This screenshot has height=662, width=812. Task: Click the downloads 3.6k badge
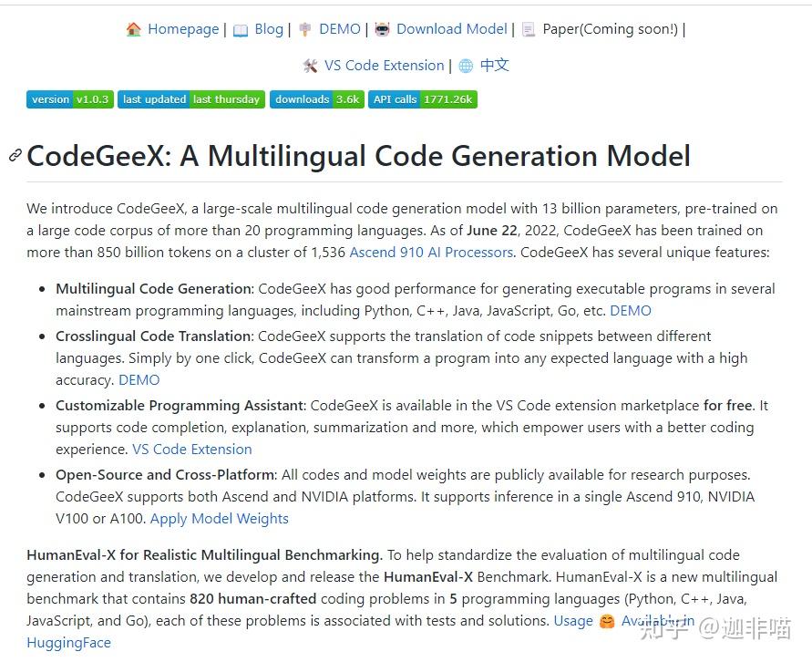click(x=316, y=99)
